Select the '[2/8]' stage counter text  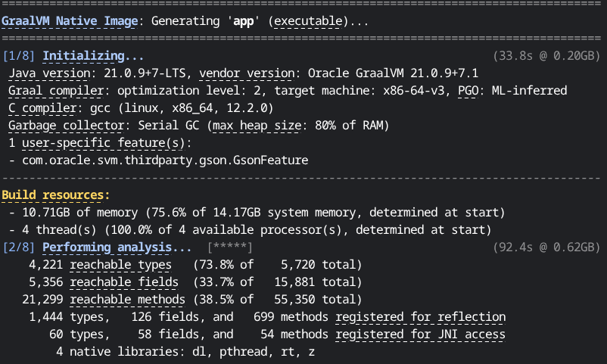coord(19,247)
